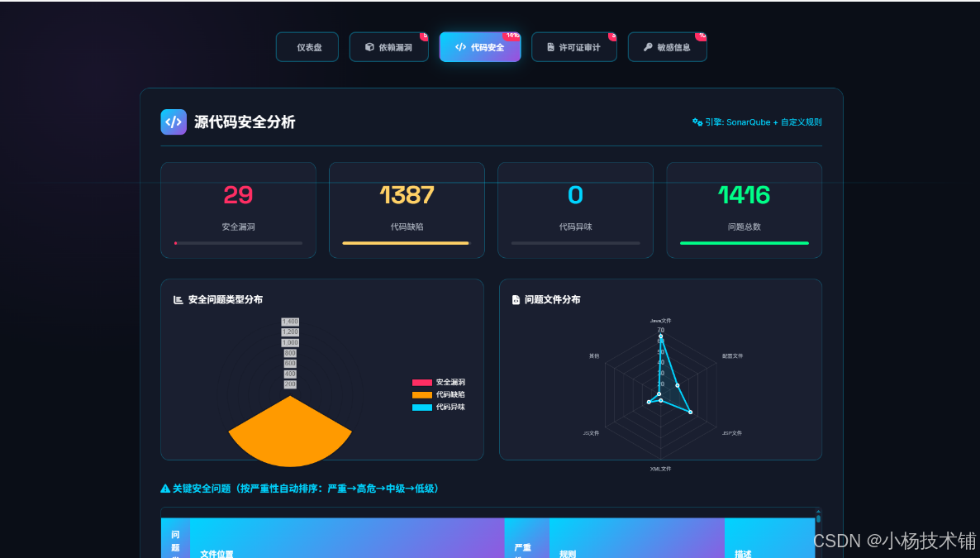Click the Java文件 radar data point
Screen dimensions: 980x558
coord(660,336)
